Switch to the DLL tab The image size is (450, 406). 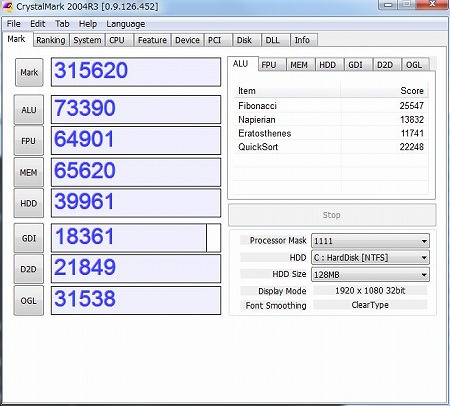pyautogui.click(x=275, y=40)
